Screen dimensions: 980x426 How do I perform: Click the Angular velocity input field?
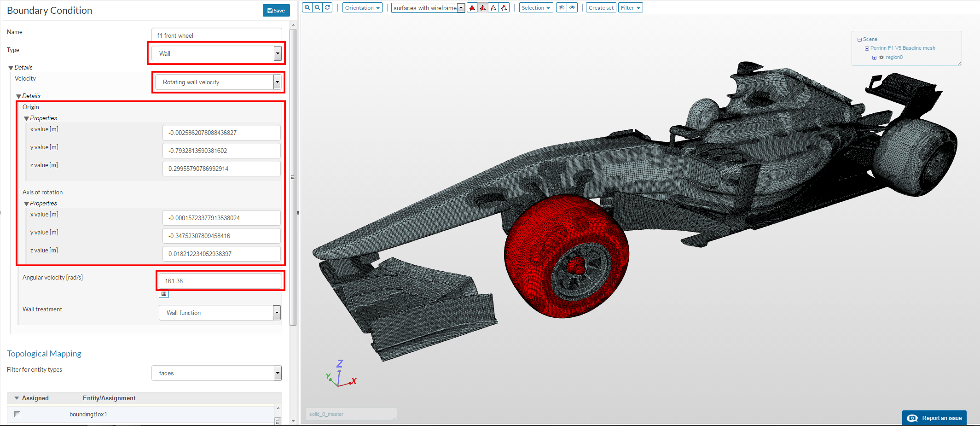220,281
